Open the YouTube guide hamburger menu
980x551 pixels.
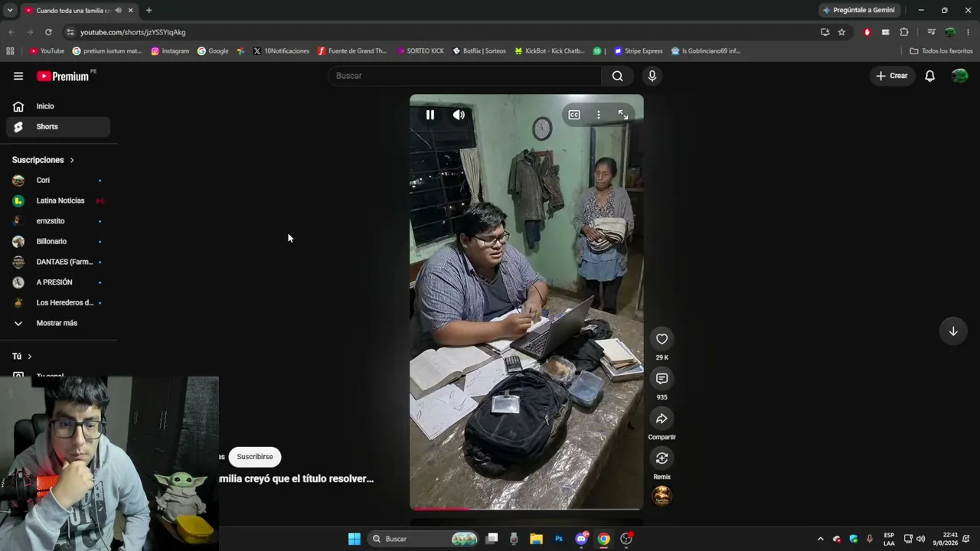(18, 76)
